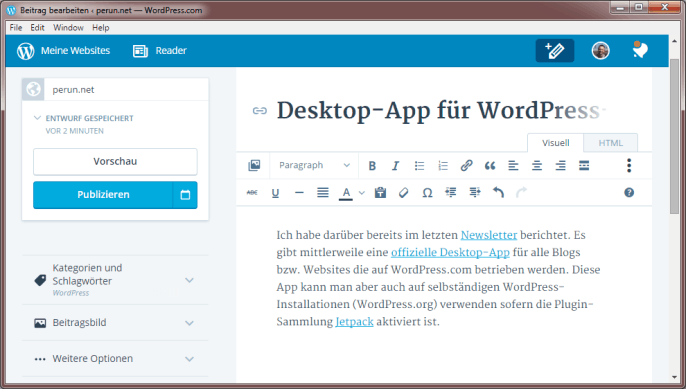Click into the post title field

click(441, 110)
